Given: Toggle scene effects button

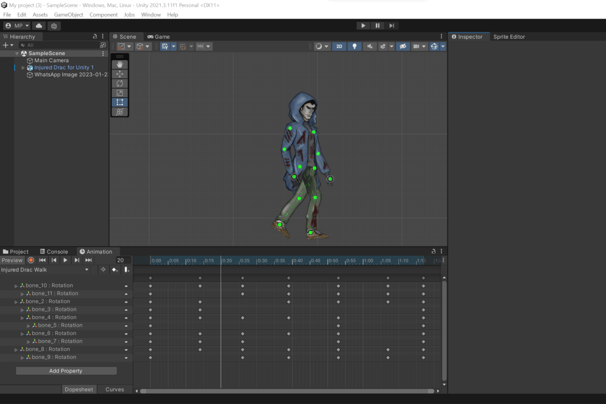Looking at the screenshot, I should [383, 46].
